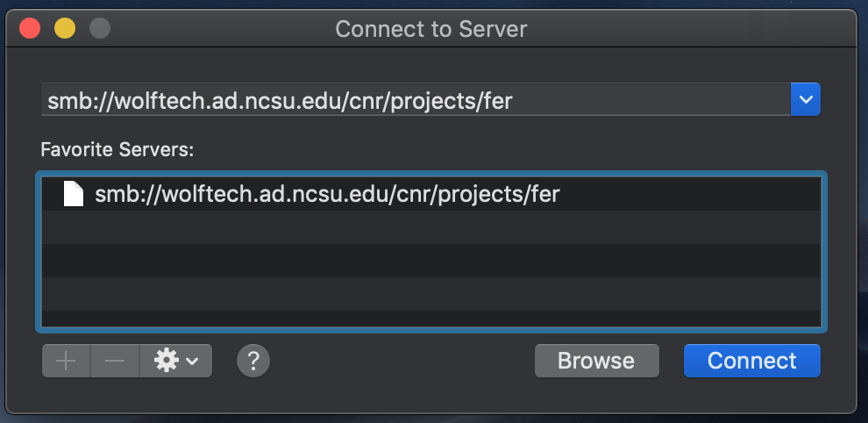Click the document icon beside the favorite server
This screenshot has height=423, width=868.
[74, 194]
